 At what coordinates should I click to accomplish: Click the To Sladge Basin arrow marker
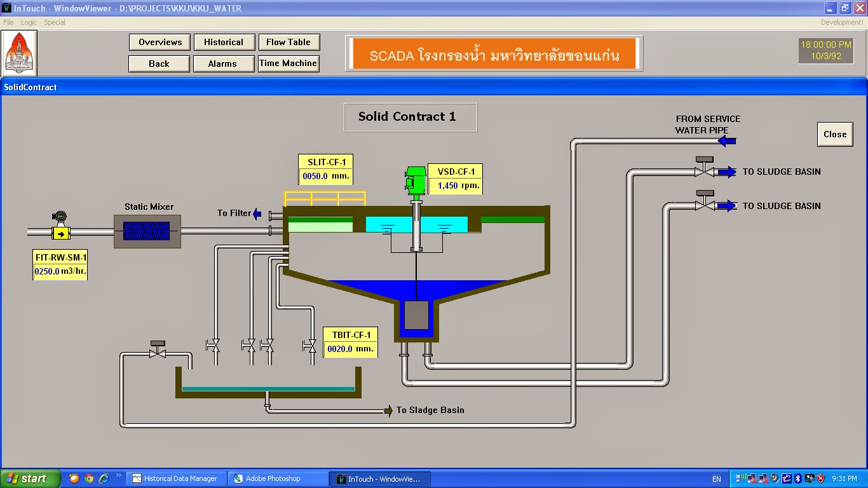[x=388, y=410]
